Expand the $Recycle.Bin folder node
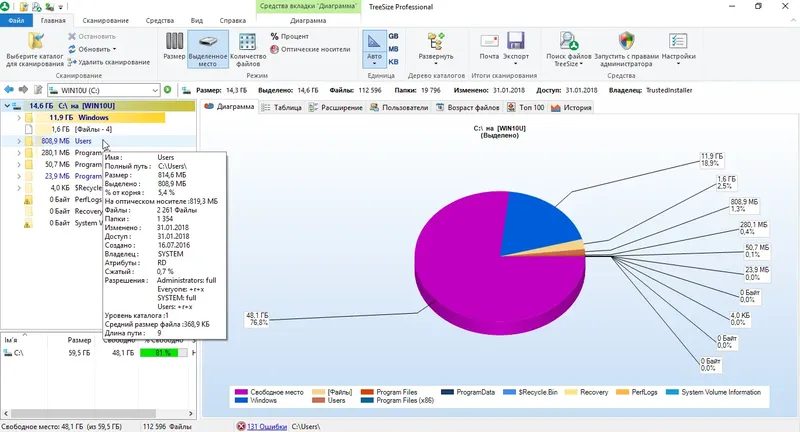 (x=19, y=188)
